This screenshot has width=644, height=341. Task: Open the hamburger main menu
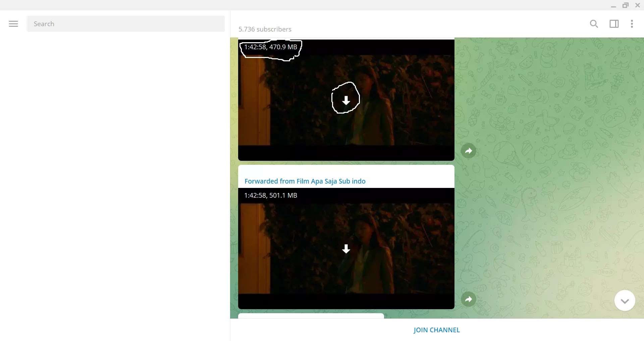click(13, 24)
